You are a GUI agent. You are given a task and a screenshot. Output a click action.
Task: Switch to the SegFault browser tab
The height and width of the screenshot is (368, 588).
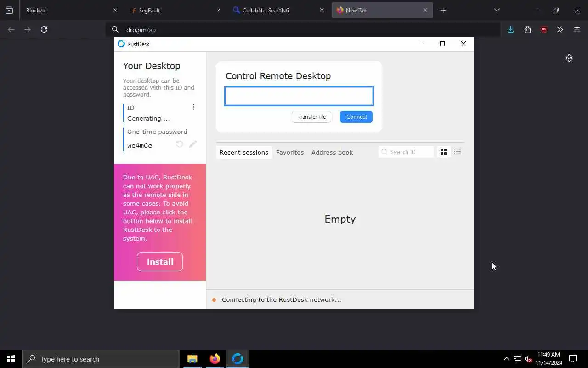click(x=175, y=10)
